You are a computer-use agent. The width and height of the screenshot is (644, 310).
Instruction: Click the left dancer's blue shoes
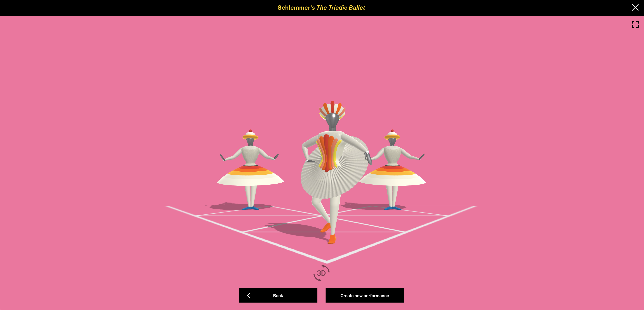click(250, 208)
